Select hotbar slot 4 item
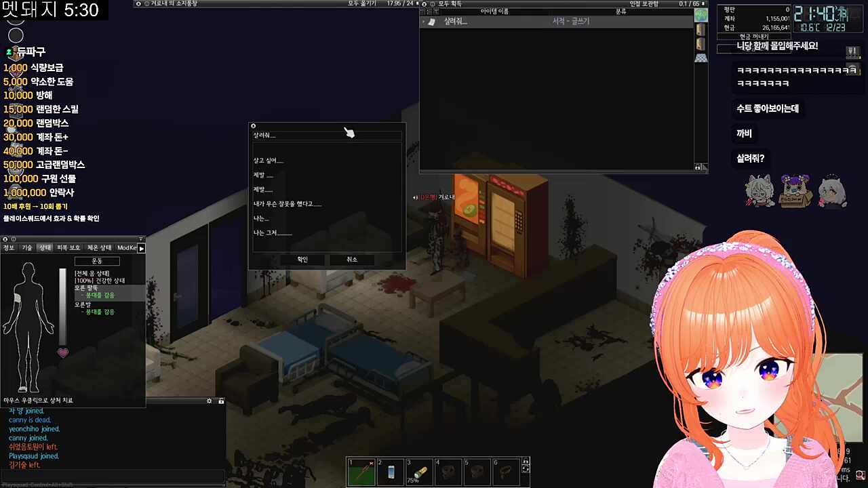 [x=448, y=472]
